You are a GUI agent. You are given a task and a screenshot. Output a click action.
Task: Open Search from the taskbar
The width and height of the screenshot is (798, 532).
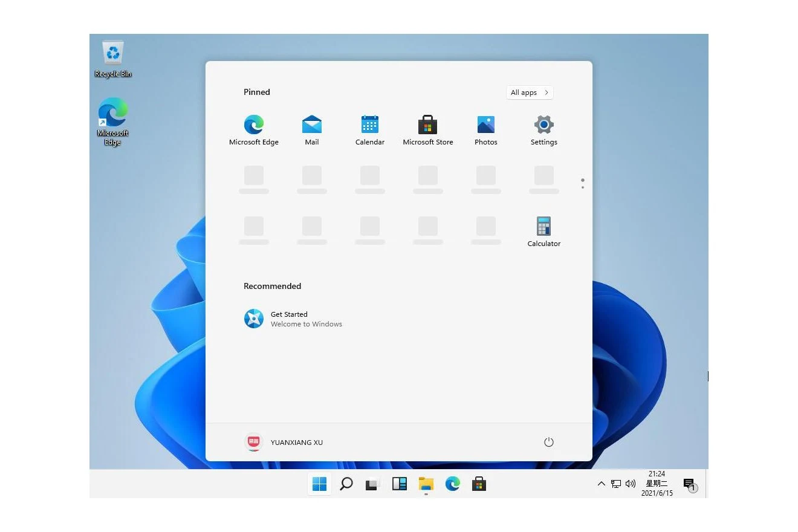click(x=346, y=484)
